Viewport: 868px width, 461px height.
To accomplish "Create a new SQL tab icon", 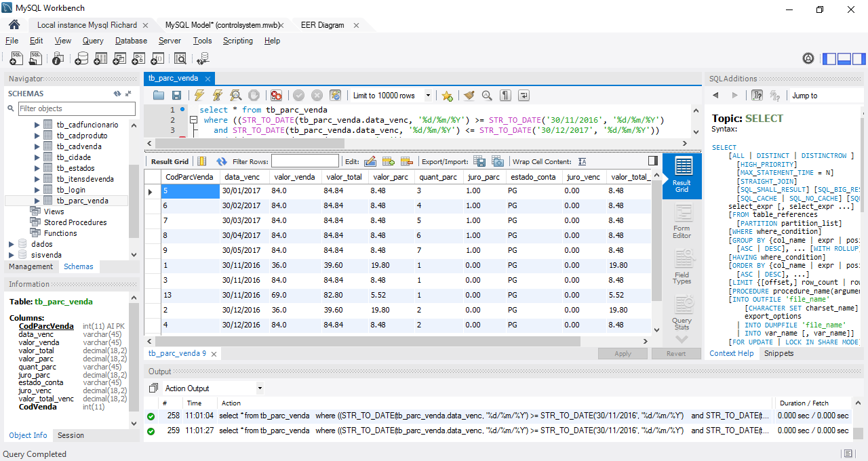I will [x=16, y=58].
